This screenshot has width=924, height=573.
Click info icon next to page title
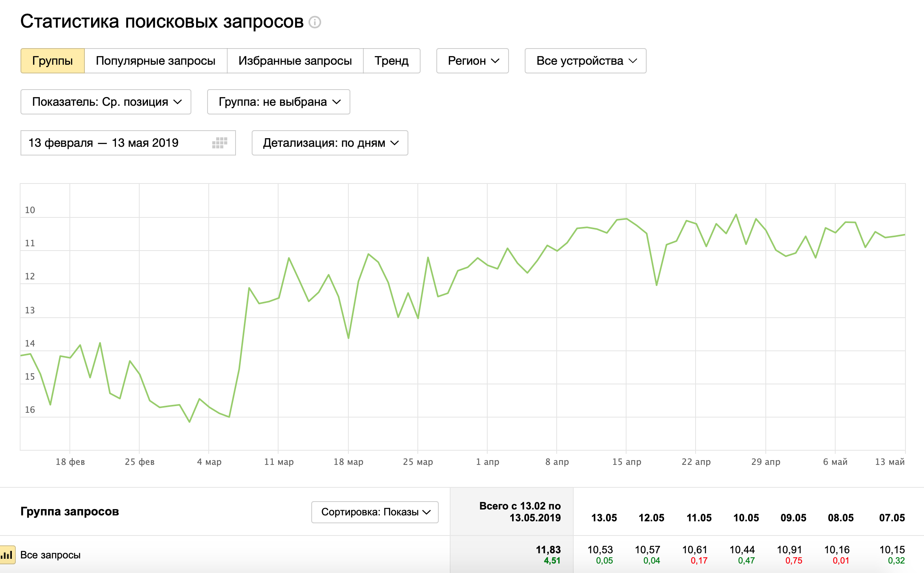(x=314, y=22)
